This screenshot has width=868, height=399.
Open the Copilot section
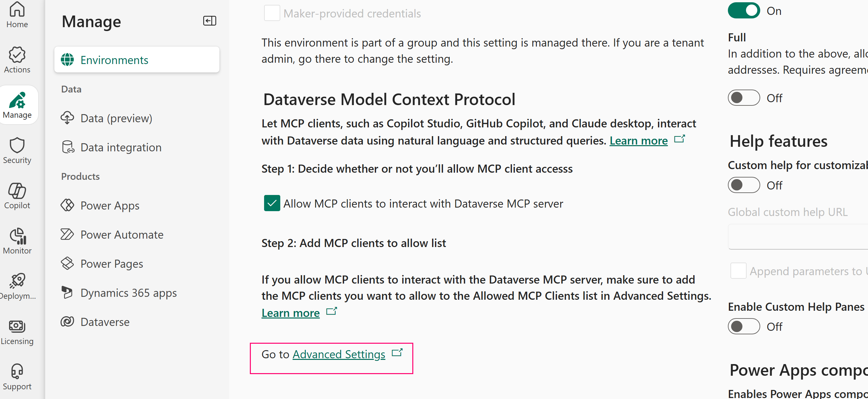click(x=17, y=195)
